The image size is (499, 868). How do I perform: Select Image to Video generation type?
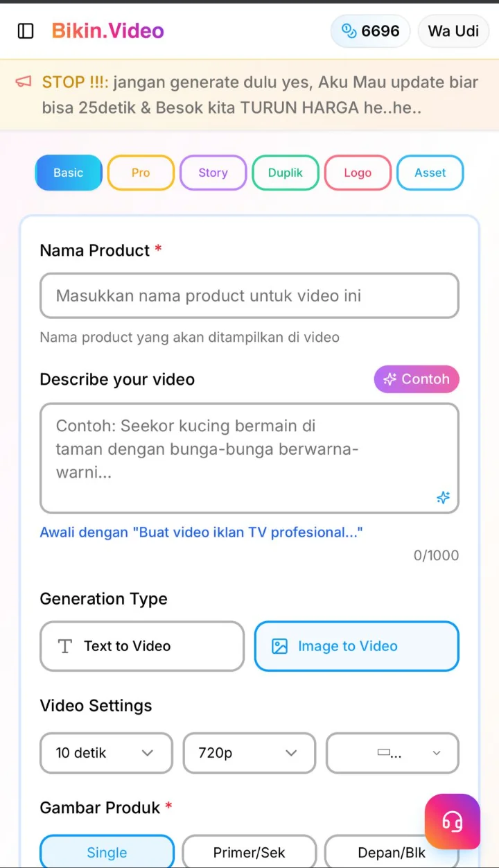[356, 646]
